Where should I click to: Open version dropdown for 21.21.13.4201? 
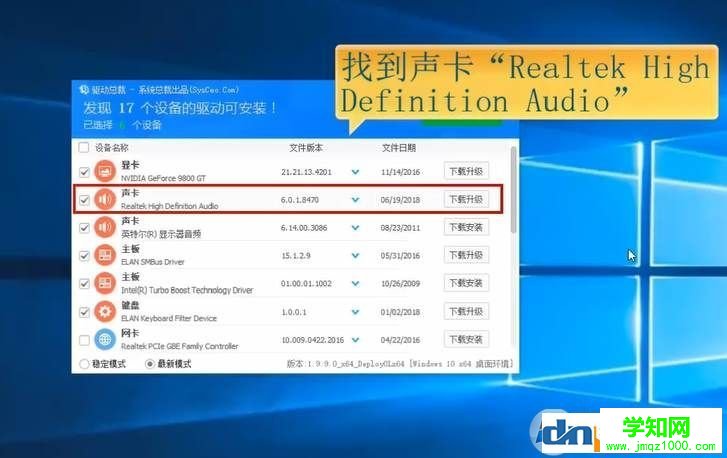click(355, 172)
